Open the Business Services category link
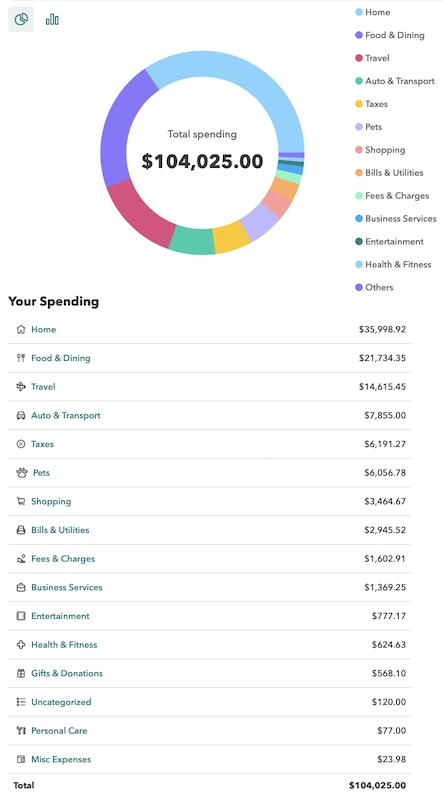The image size is (443, 800). point(67,587)
